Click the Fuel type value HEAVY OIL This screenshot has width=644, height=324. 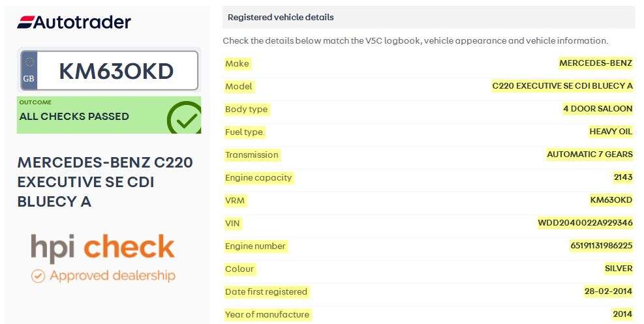pos(611,132)
